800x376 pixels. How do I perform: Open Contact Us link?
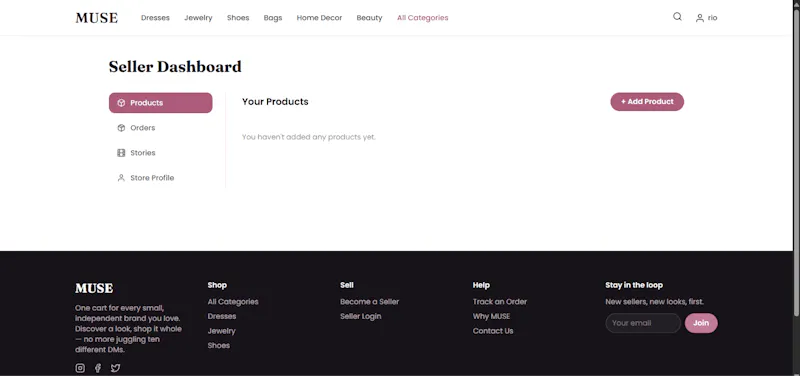pyautogui.click(x=493, y=331)
